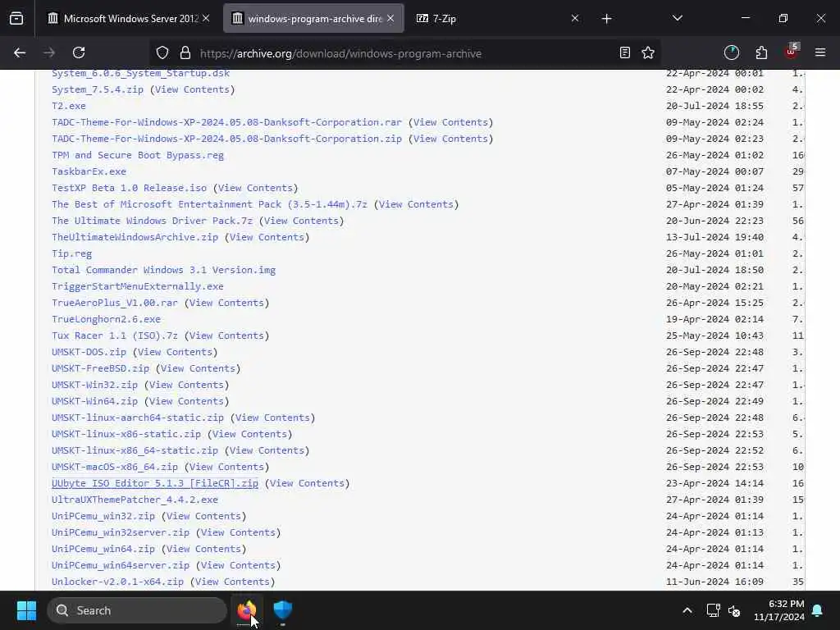The width and height of the screenshot is (840, 630).
Task: View Contents of The Best of Microsoft Entertainment Pack
Action: (x=416, y=204)
